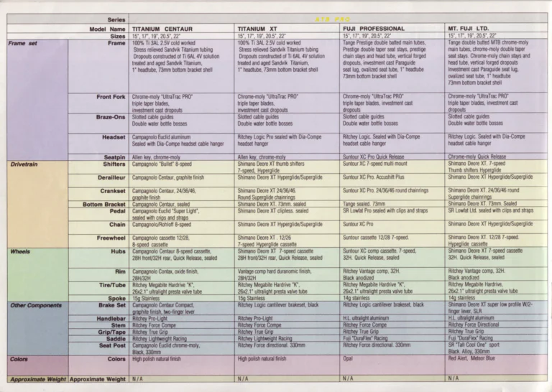The image size is (552, 392).
Task: Click the "Opal" color cell
Action: pos(348,358)
